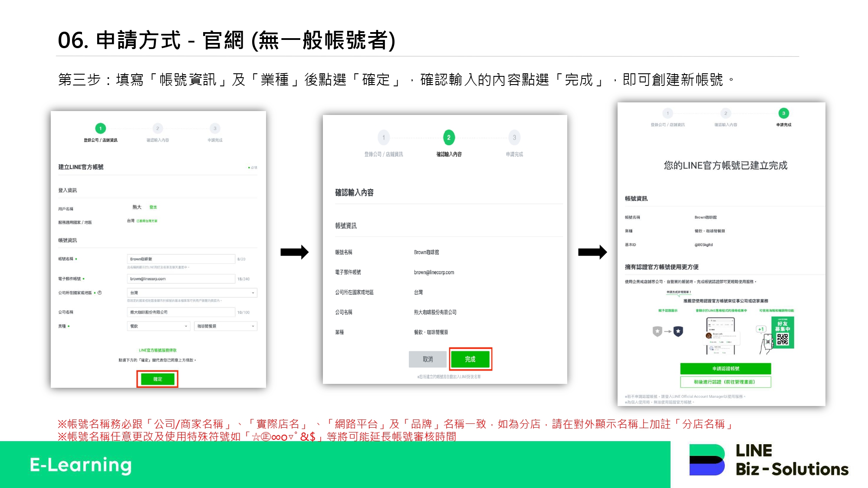Viewport: 868px width, 488px height.
Task: Click the 申請認證帳號 green button
Action: click(725, 369)
